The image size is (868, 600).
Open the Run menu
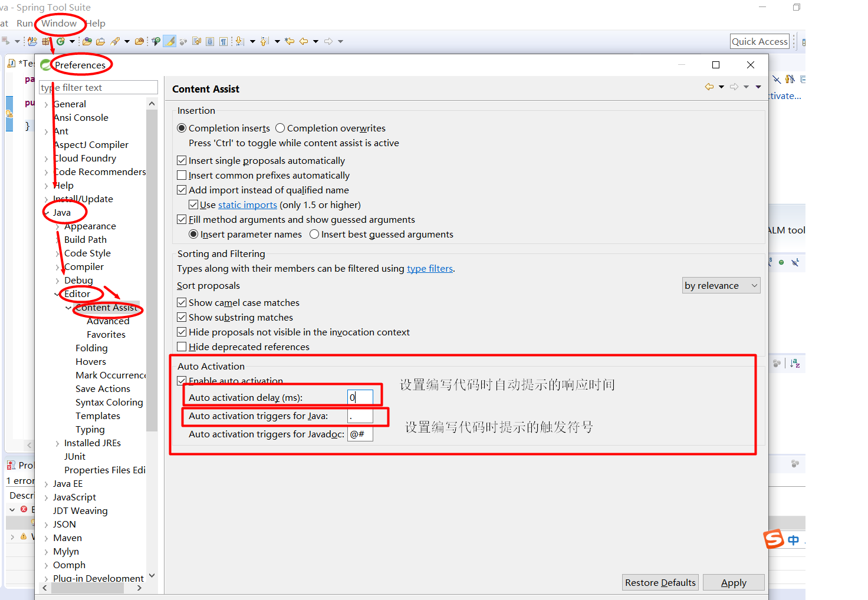25,24
